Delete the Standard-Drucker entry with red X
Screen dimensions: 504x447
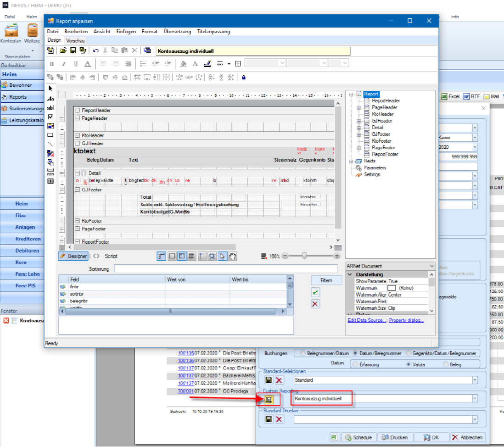click(x=279, y=419)
